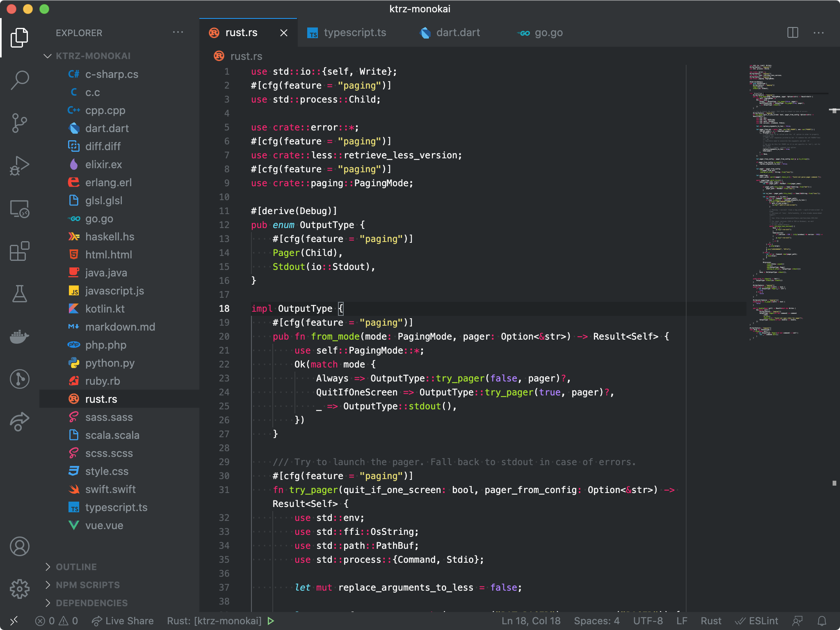
Task: Collapse the KTRZ-MONOKAI folder
Action: coord(93,56)
